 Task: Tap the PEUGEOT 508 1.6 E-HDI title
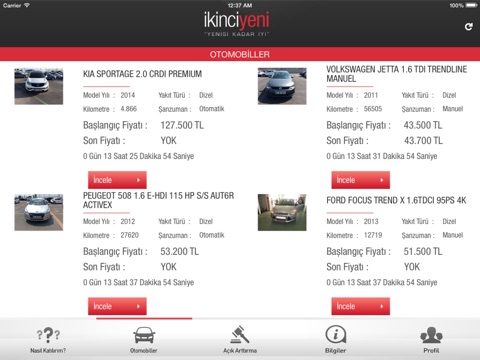[x=158, y=200]
